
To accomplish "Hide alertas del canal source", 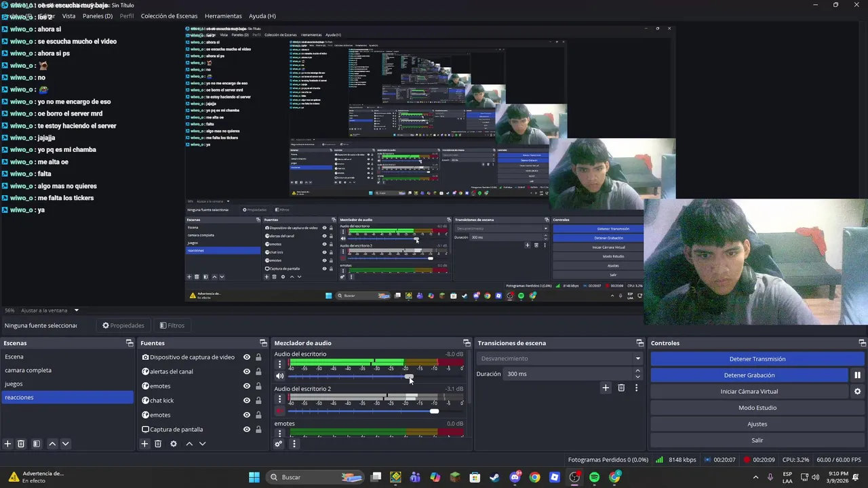I will [x=247, y=371].
